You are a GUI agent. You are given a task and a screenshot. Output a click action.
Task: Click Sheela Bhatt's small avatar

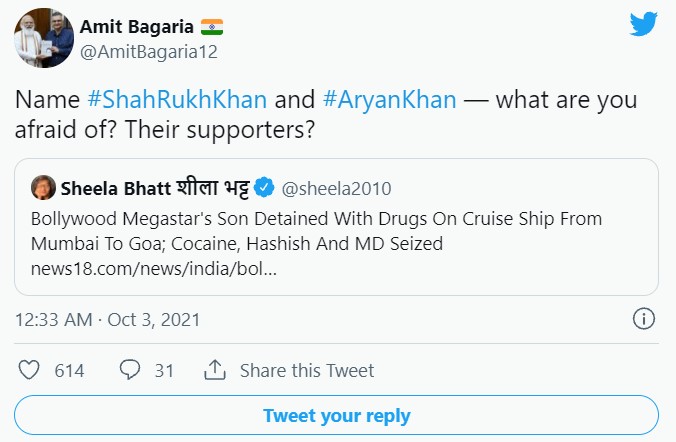click(43, 187)
